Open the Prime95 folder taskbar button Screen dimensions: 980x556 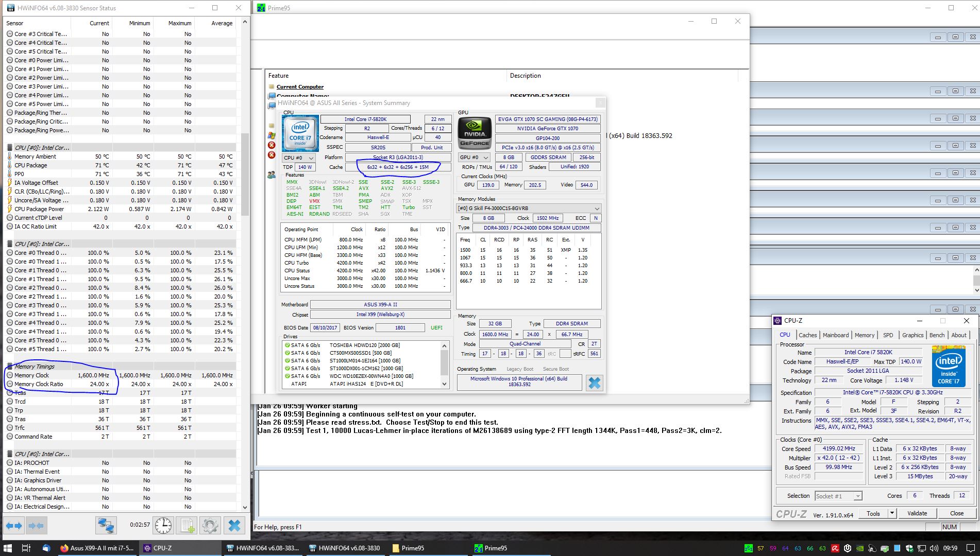tap(428, 548)
